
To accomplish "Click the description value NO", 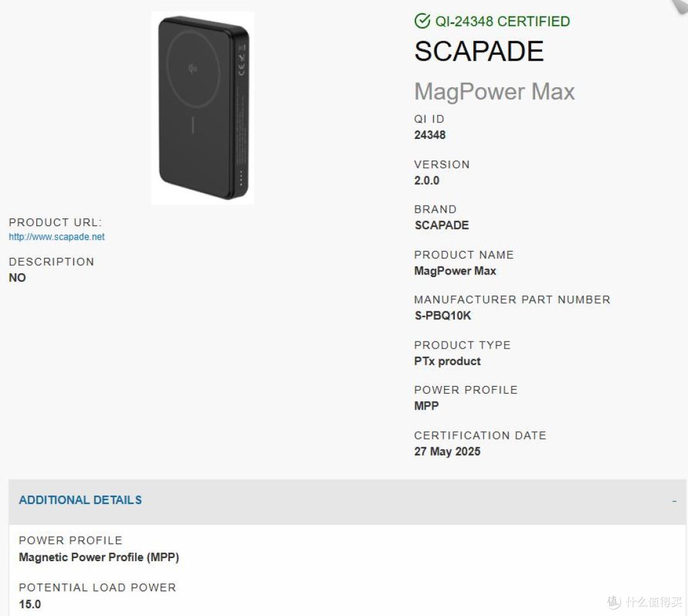I will point(17,278).
